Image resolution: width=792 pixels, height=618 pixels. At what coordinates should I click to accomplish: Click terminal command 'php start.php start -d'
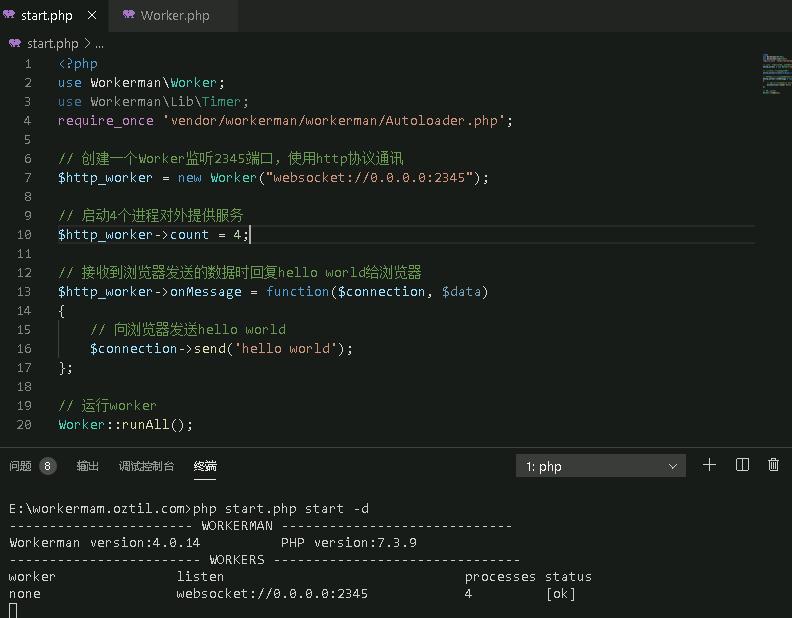coord(281,508)
